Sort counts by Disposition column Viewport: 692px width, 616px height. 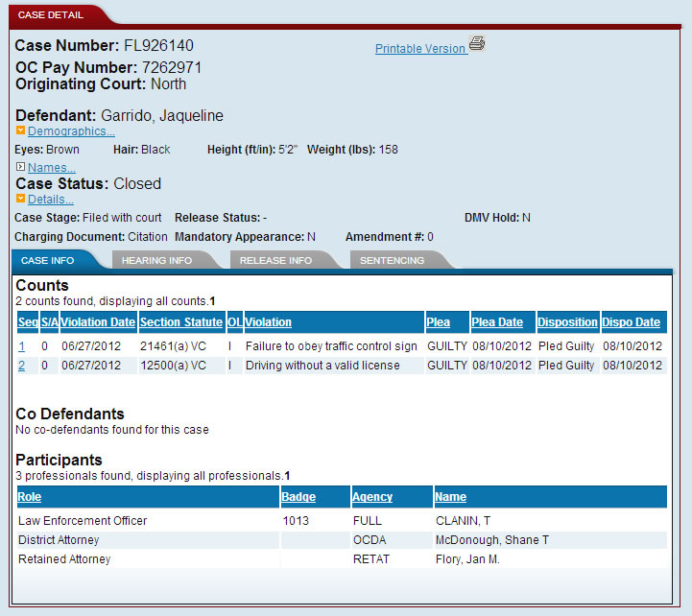pyautogui.click(x=567, y=322)
